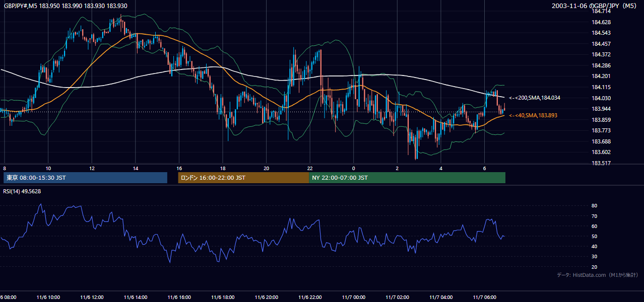Click the 184.201 price axis label
Viewport: 644px width, 302px height.
click(601, 77)
